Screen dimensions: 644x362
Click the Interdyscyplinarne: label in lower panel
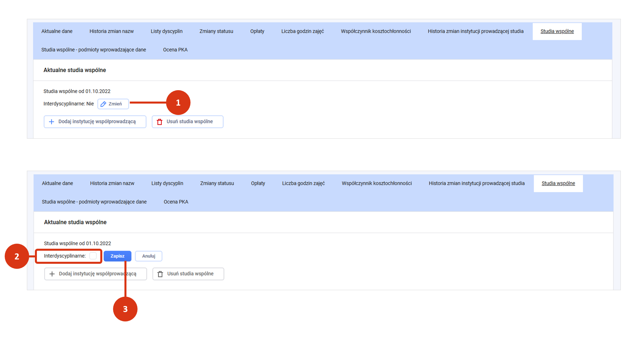(x=65, y=256)
